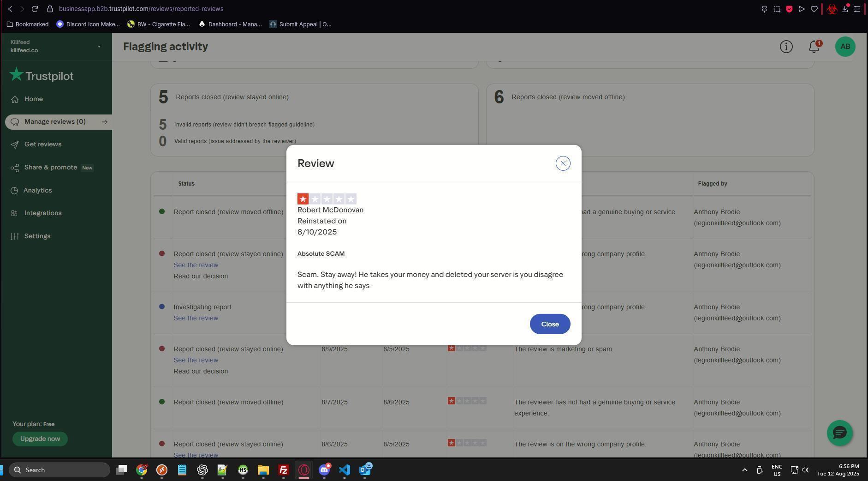This screenshot has width=868, height=481.
Task: Open Discord from the taskbar
Action: pos(324,470)
